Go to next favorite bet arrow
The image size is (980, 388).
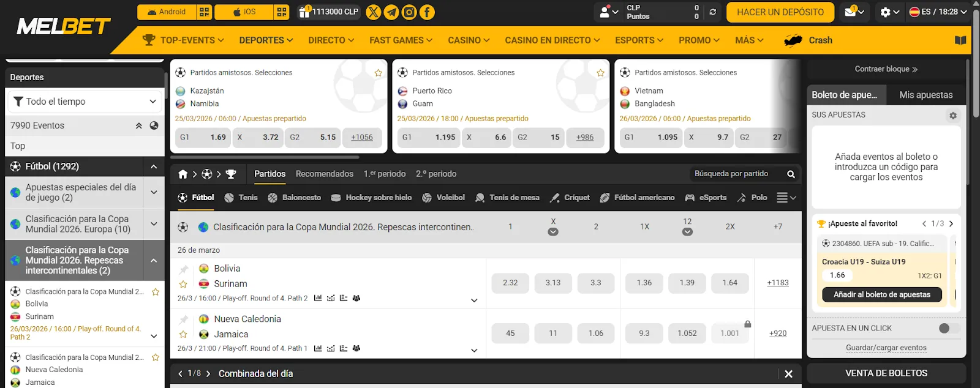tap(951, 224)
